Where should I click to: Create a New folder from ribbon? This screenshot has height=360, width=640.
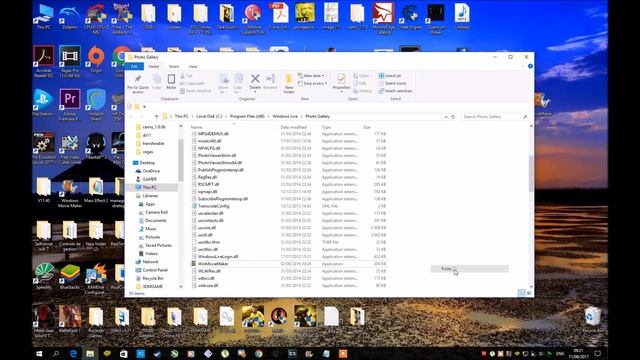289,83
